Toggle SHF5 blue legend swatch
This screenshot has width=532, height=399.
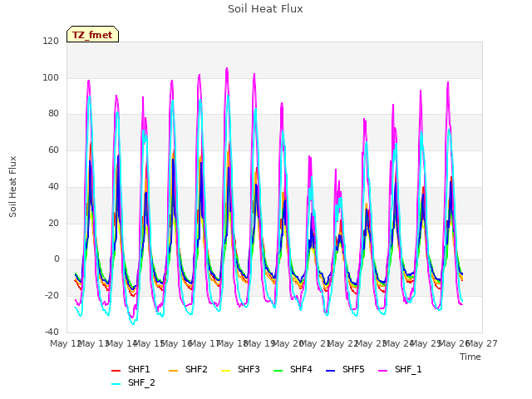pos(331,371)
